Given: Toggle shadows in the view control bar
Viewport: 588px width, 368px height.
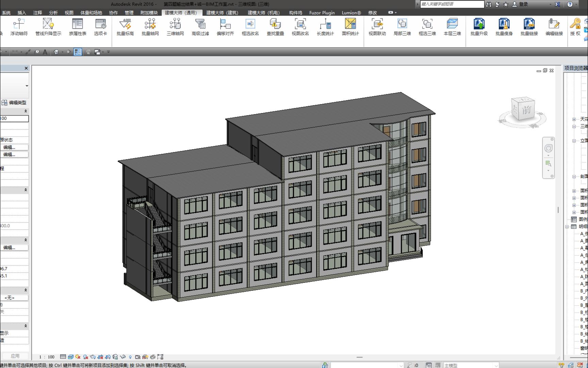Looking at the screenshot, I should 85,357.
